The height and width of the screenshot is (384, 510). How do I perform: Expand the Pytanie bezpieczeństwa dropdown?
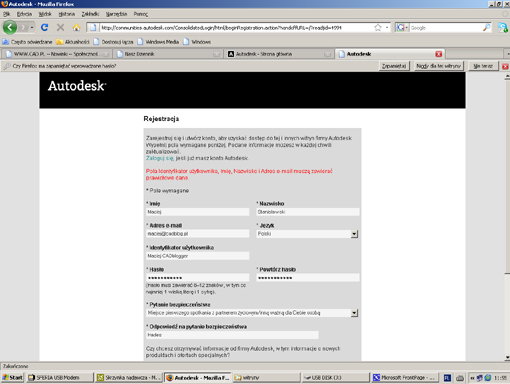(x=354, y=313)
